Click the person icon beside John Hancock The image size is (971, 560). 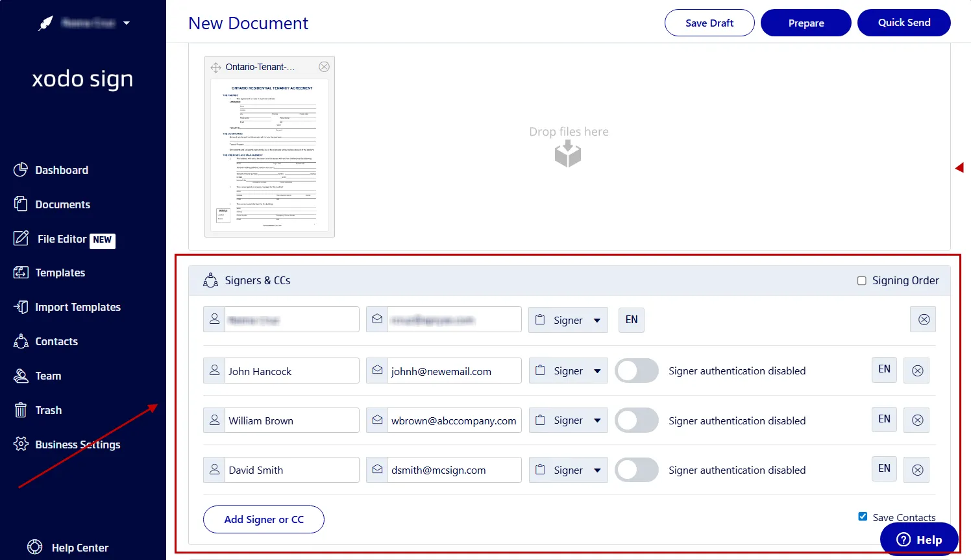pyautogui.click(x=214, y=371)
